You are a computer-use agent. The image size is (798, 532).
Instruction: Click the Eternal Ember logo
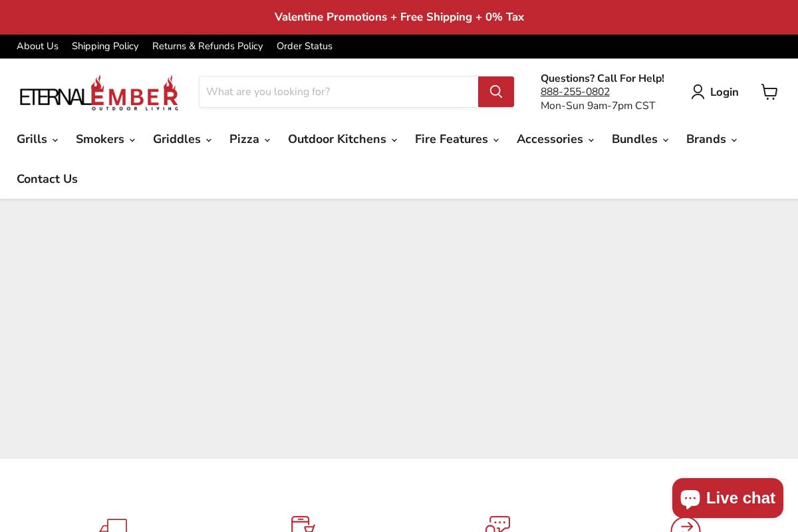(x=99, y=92)
